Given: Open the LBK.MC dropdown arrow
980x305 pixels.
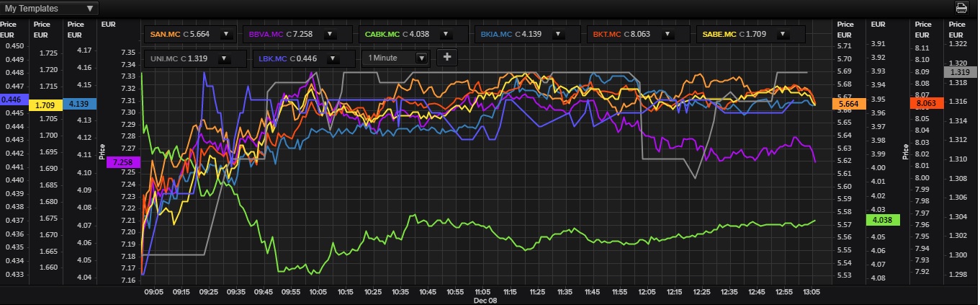Looking at the screenshot, I should click(334, 58).
